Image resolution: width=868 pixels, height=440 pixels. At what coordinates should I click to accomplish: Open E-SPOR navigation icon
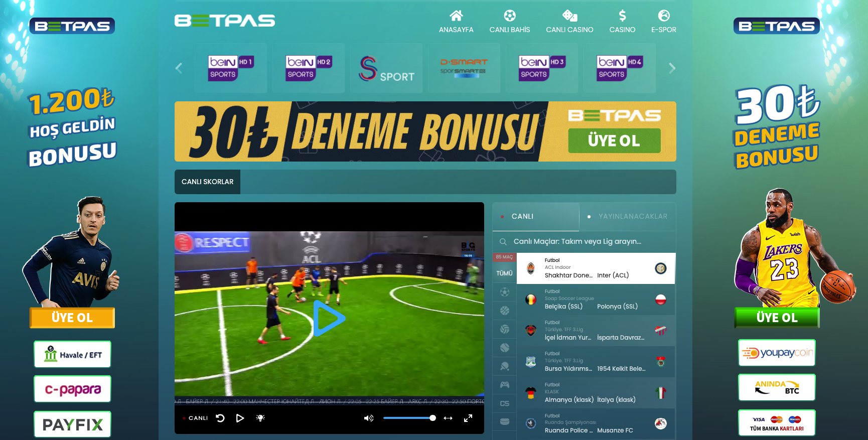click(x=664, y=16)
